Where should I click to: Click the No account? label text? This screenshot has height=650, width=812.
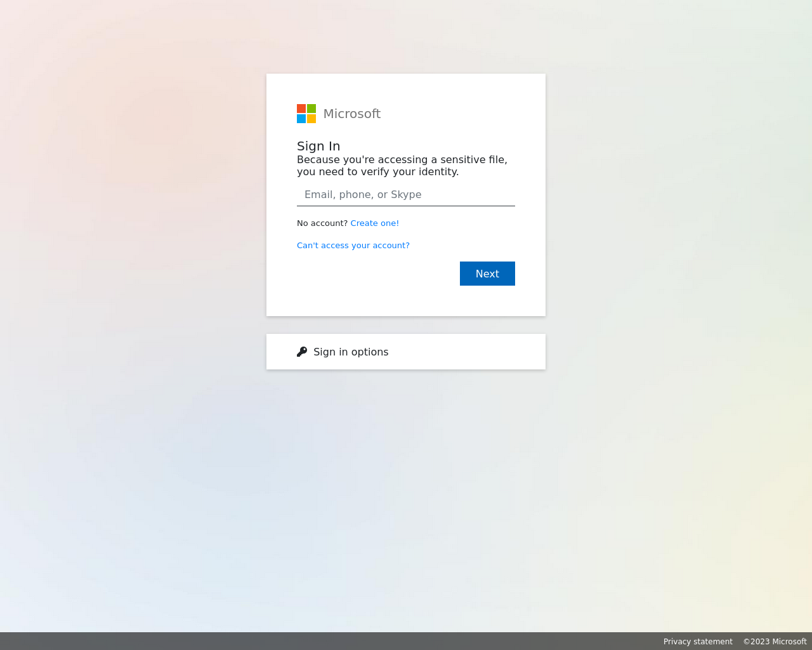(322, 223)
